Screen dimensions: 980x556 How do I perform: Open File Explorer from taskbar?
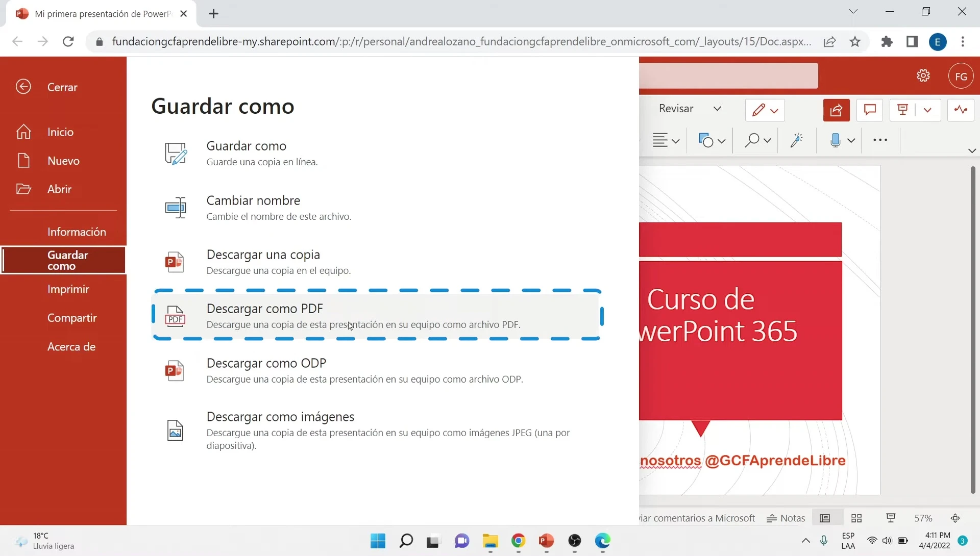coord(490,541)
